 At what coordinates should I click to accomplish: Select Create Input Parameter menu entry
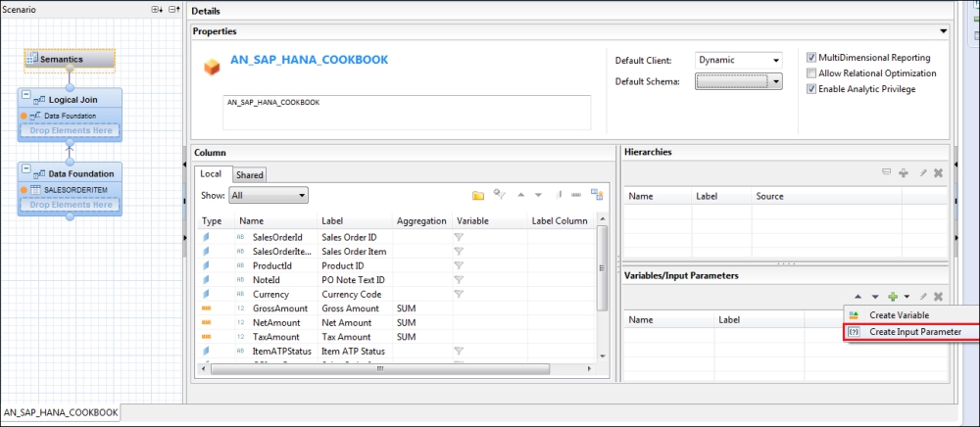tap(911, 332)
